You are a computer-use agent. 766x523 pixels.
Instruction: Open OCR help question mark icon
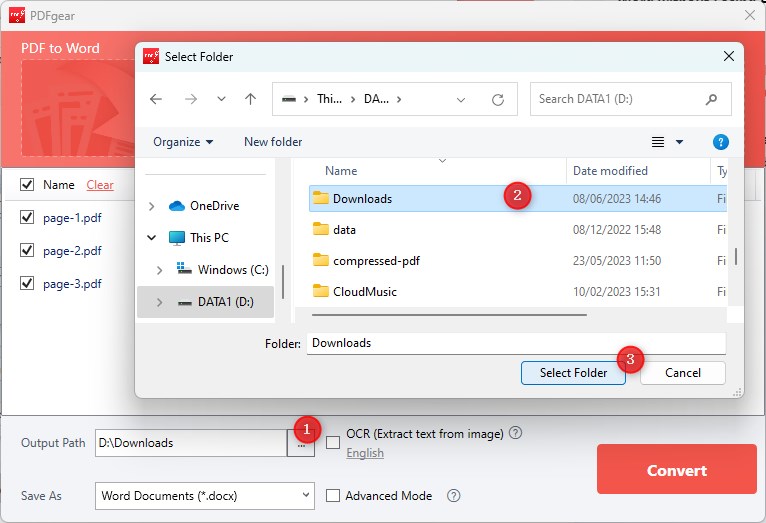(x=515, y=433)
